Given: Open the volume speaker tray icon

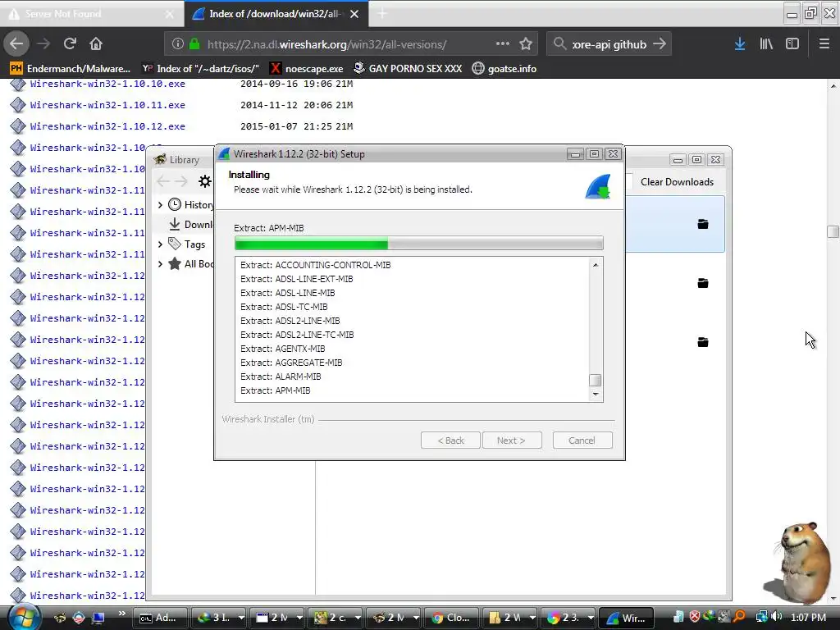Looking at the screenshot, I should tap(777, 617).
